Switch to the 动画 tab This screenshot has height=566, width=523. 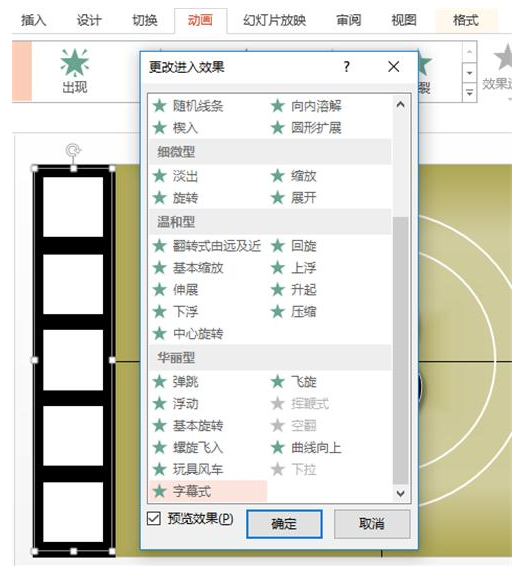[x=200, y=20]
